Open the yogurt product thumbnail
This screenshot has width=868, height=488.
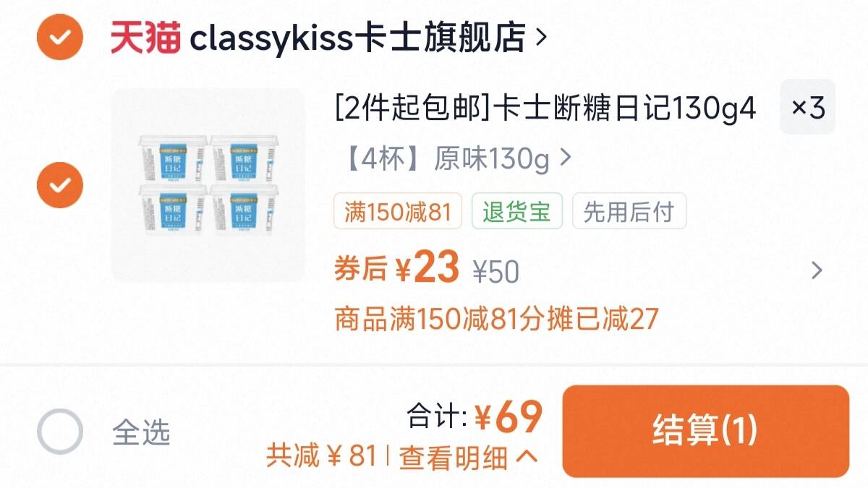pos(208,185)
